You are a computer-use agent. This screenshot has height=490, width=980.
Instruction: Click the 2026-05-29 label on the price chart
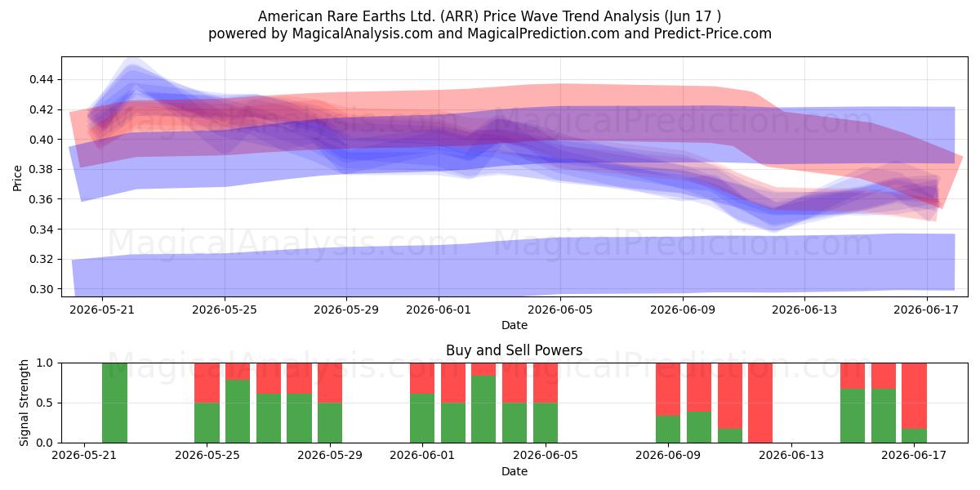[x=346, y=310]
